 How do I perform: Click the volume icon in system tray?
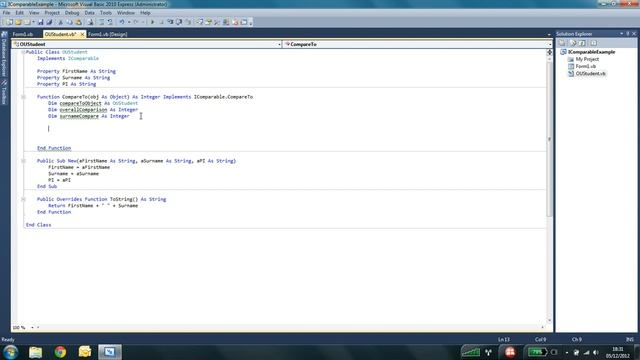pos(596,352)
